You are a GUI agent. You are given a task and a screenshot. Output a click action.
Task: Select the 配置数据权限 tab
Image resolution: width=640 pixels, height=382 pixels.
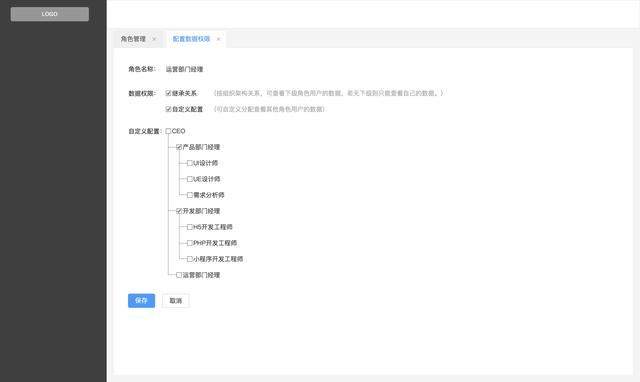191,39
